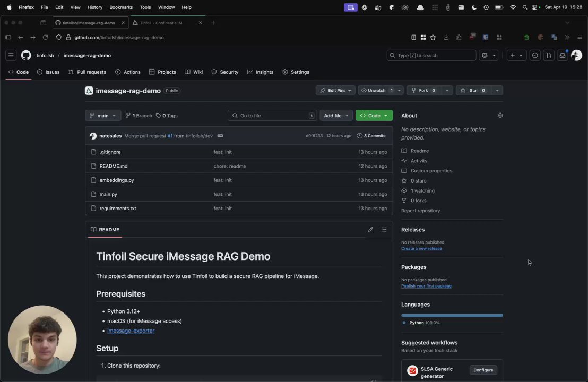This screenshot has width=588, height=382.
Task: Open Apple menu
Action: pyautogui.click(x=9, y=7)
